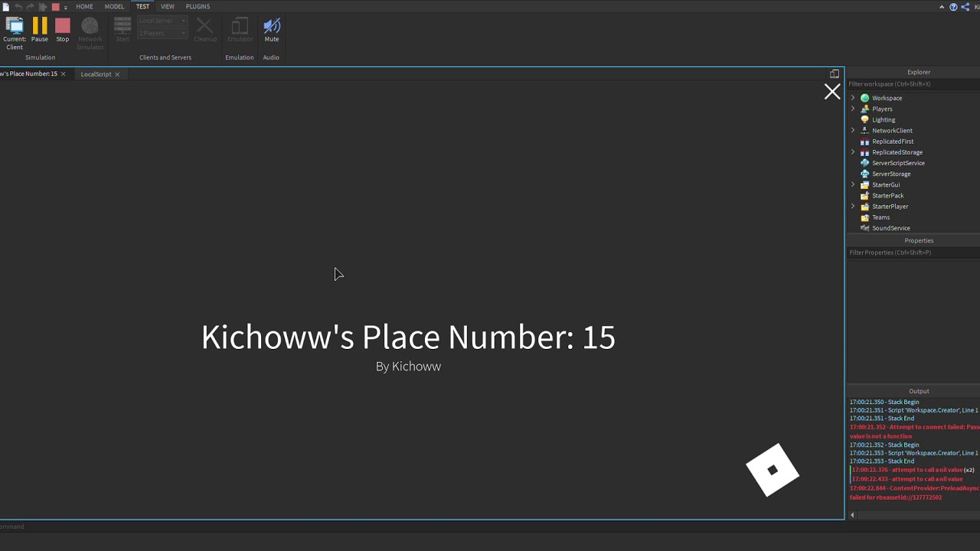Viewport: 980px width, 551px height.
Task: Click the large X to skip loading screen
Action: 832,92
